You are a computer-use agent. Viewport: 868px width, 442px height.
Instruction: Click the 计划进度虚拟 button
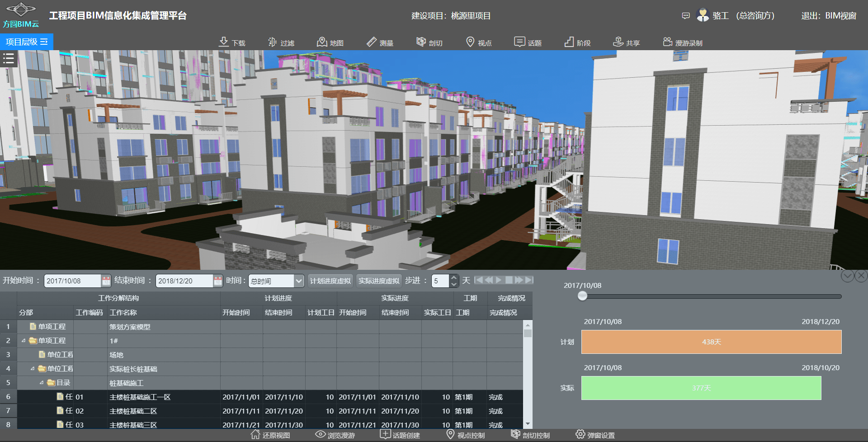pos(330,281)
